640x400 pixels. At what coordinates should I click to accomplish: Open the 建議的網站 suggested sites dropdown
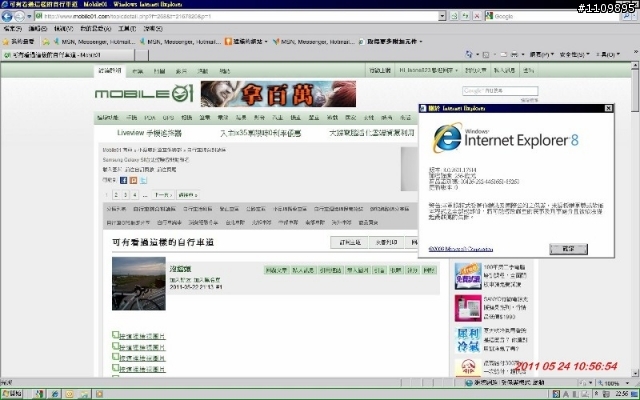(246, 42)
